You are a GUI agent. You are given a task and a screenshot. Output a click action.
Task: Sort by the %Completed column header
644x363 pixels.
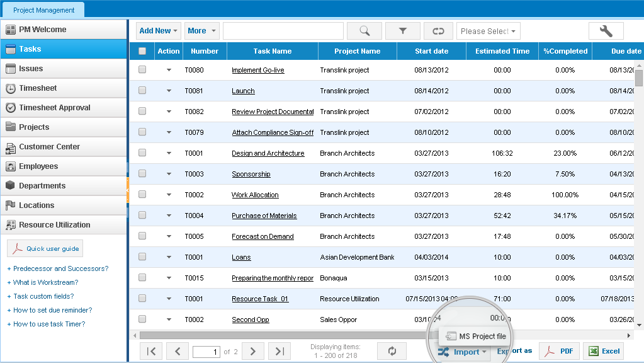pyautogui.click(x=565, y=51)
